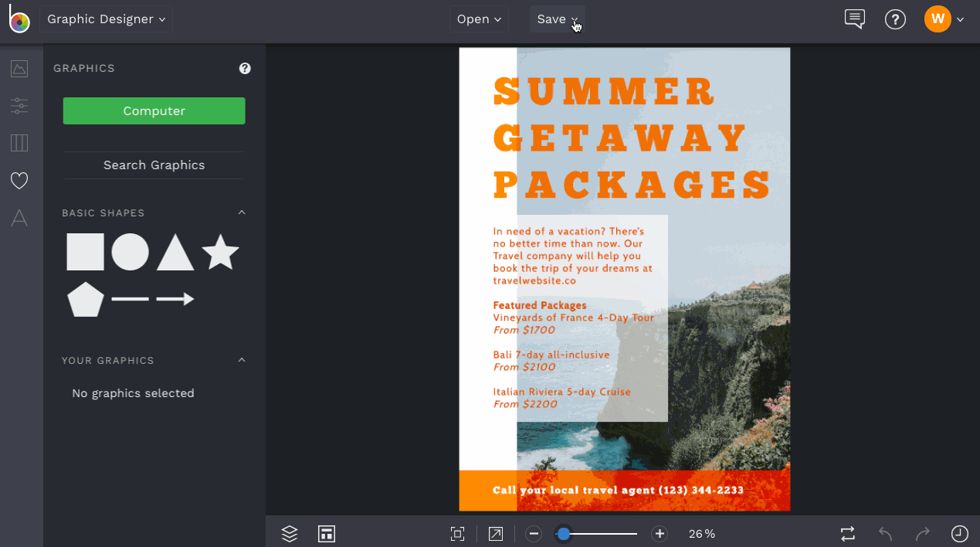The width and height of the screenshot is (980, 547).
Task: Click the fit to screen icon
Action: pos(457,534)
